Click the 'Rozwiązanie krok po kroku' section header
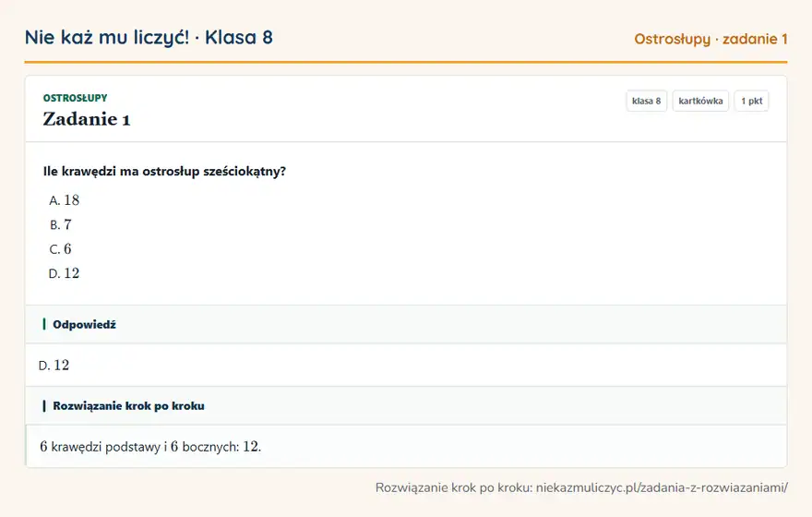812x517 pixels. point(406,405)
